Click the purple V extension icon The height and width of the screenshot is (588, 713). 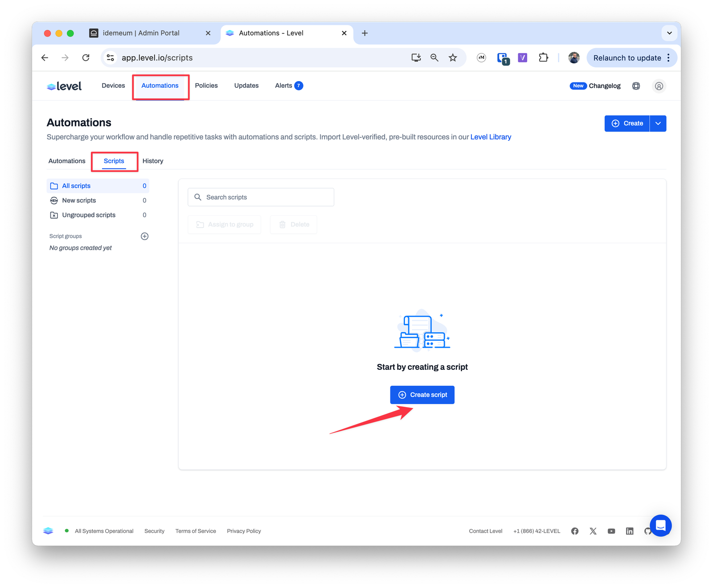pyautogui.click(x=523, y=57)
